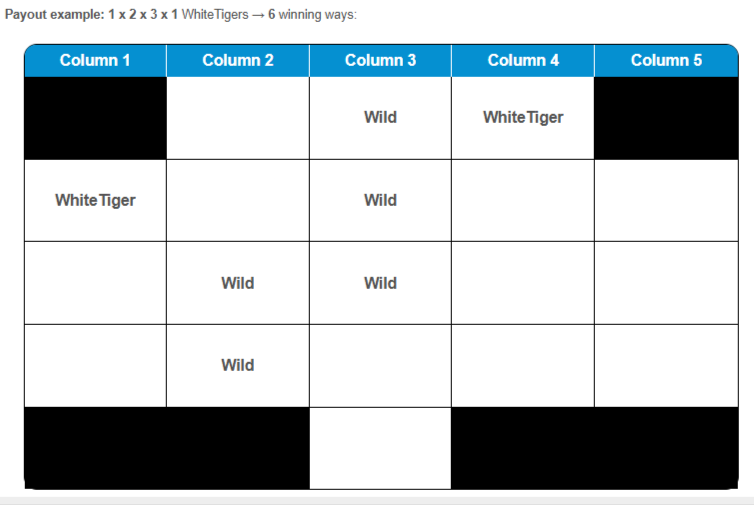
Task: Click the Column 2 header
Action: click(238, 60)
